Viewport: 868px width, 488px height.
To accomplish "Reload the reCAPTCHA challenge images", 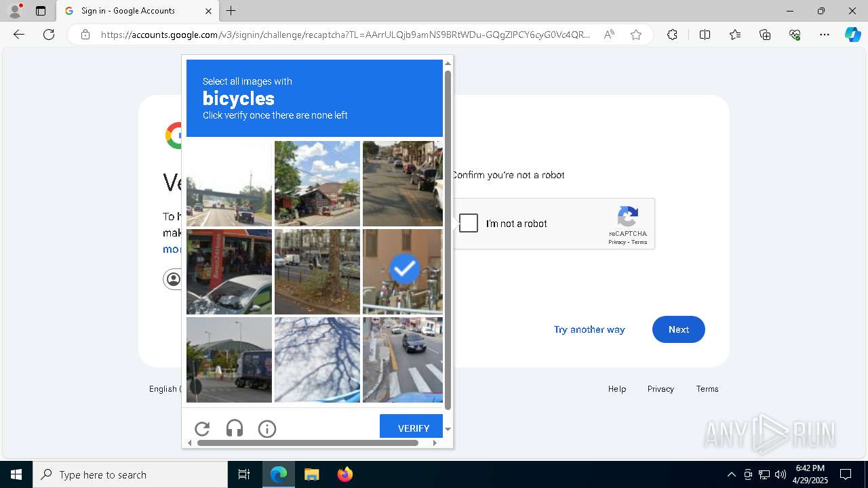I will pyautogui.click(x=202, y=428).
